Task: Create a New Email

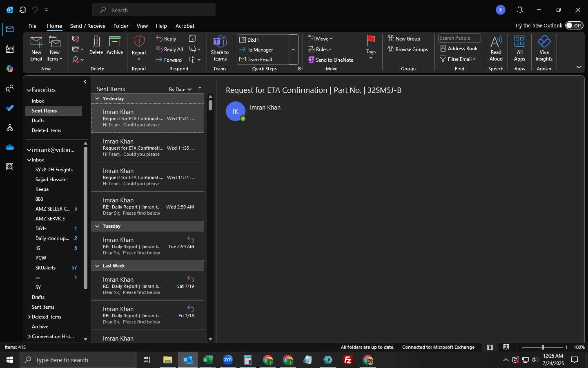Action: [36, 48]
